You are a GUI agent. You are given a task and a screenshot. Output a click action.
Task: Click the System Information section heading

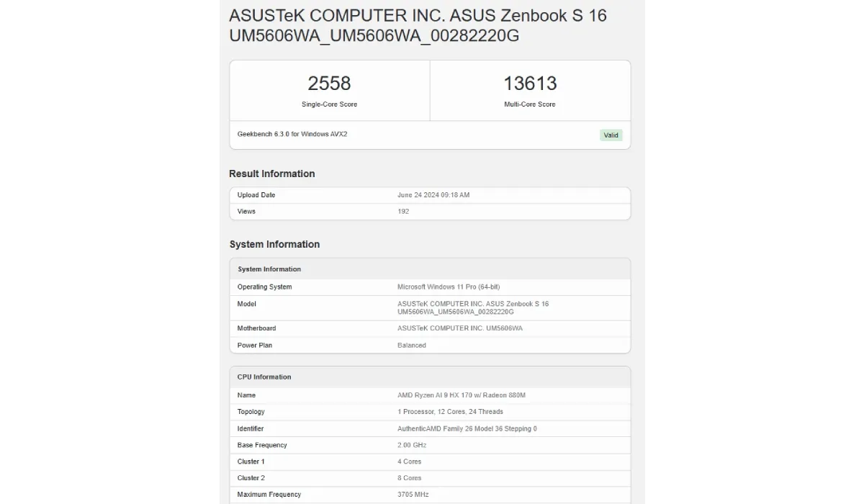coord(274,244)
